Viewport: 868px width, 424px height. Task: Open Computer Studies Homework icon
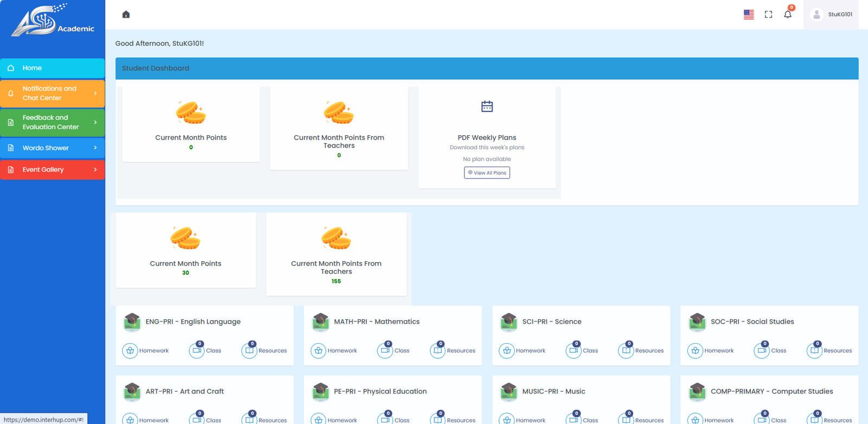click(x=695, y=420)
